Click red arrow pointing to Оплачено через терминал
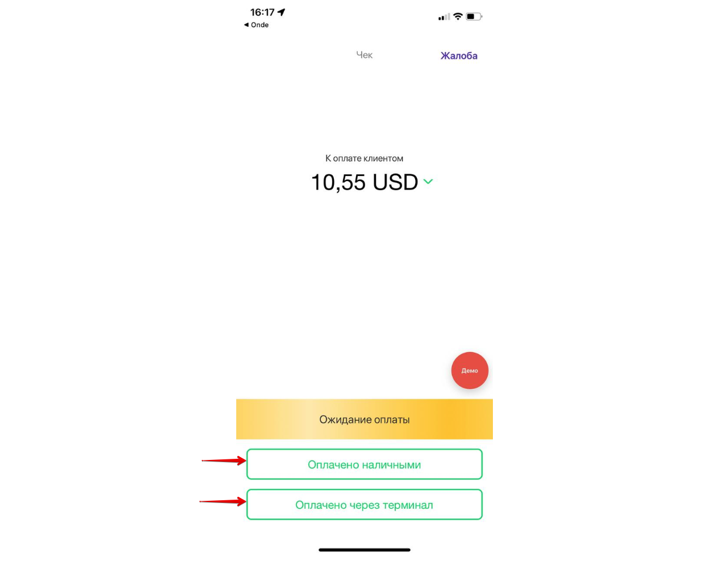Screen dimensions: 728x561 [223, 501]
